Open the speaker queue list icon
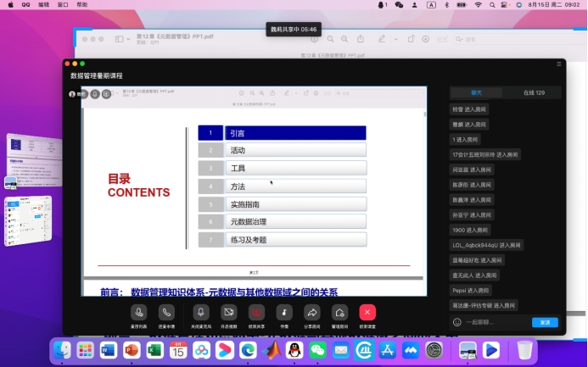 [x=138, y=313]
